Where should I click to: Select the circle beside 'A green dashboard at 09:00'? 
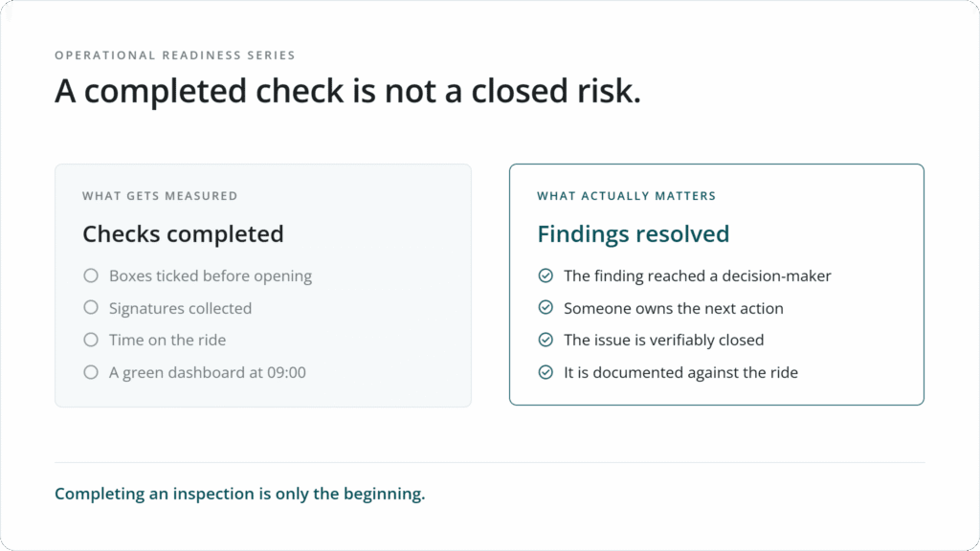(x=91, y=372)
